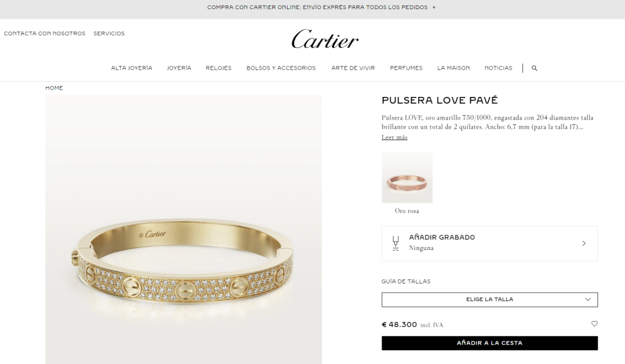Open Contacta con nosotros link
625x364 pixels.
(45, 34)
